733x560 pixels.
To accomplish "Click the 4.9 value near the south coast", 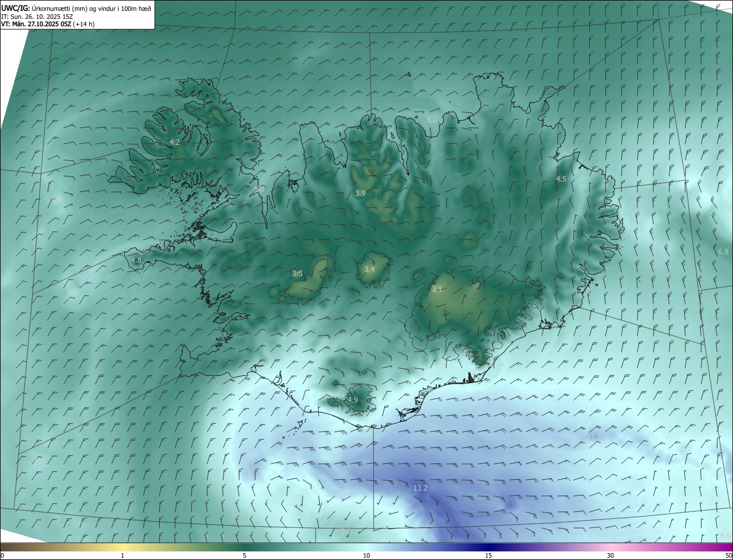I will pyautogui.click(x=353, y=400).
